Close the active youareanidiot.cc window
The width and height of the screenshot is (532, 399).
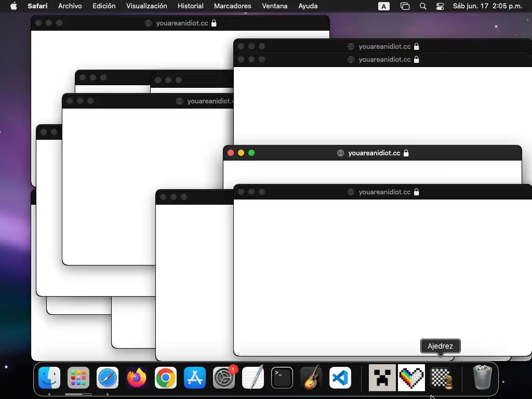pos(231,153)
